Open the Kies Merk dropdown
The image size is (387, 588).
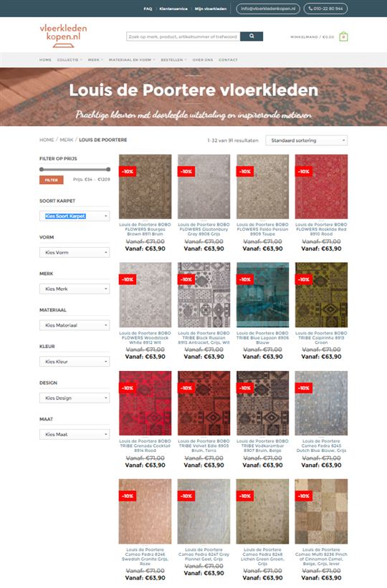75,289
